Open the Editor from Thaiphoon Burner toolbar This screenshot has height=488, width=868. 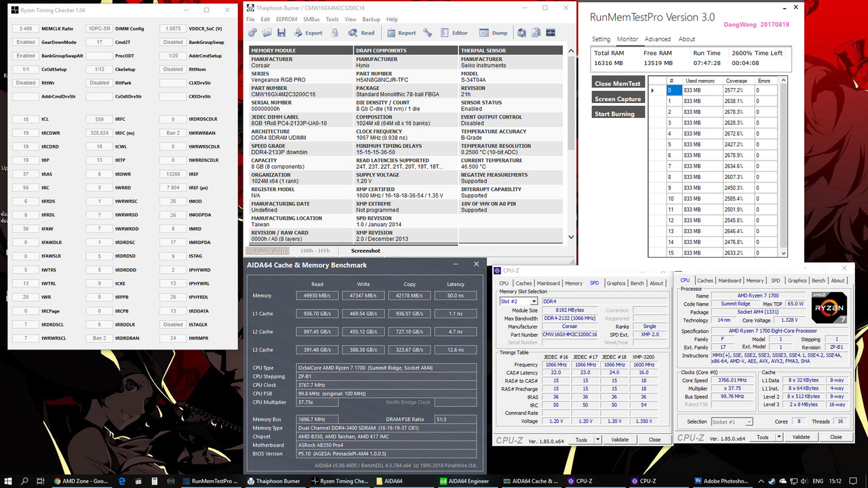454,33
